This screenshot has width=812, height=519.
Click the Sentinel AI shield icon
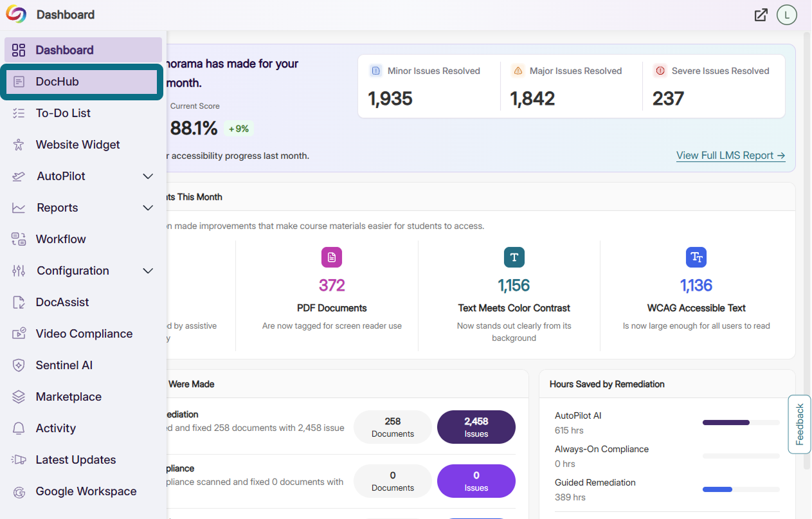click(x=19, y=365)
